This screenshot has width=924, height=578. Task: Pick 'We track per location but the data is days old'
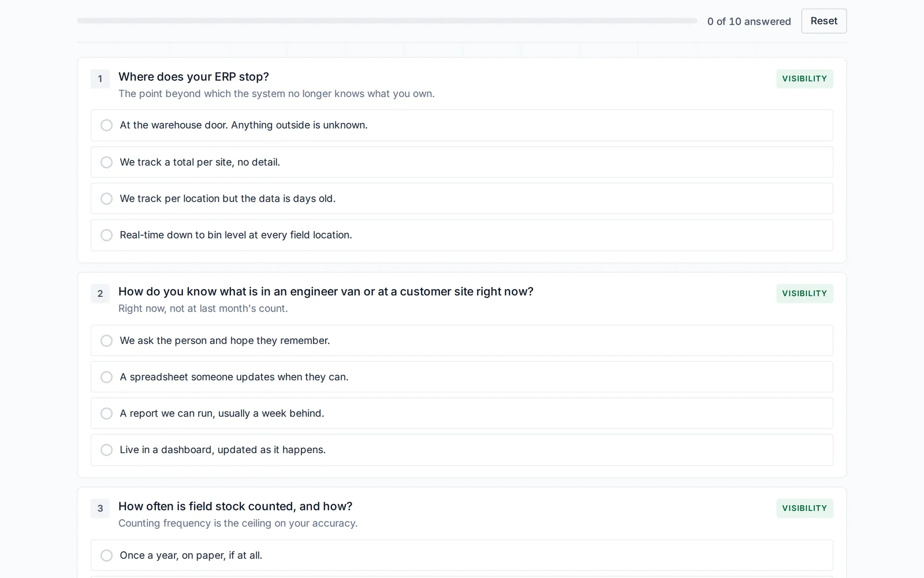click(x=461, y=198)
